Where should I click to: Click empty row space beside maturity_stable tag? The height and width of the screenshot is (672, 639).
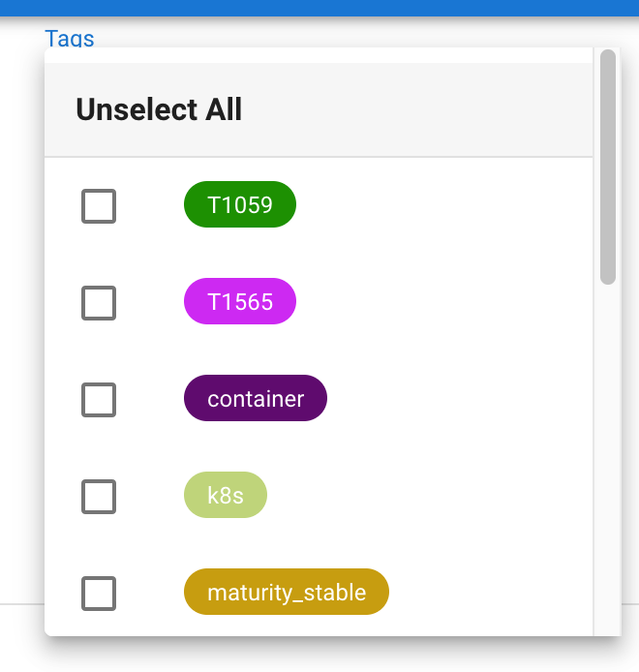pos(491,592)
